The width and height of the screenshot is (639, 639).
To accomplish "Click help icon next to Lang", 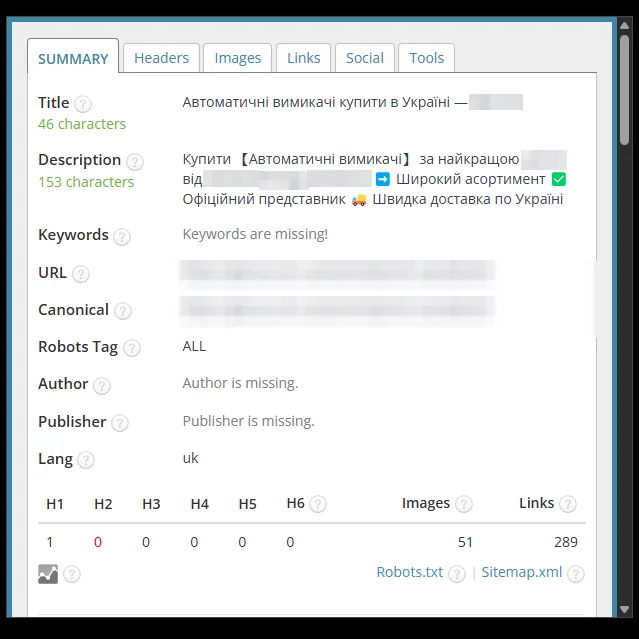I will [x=86, y=460].
